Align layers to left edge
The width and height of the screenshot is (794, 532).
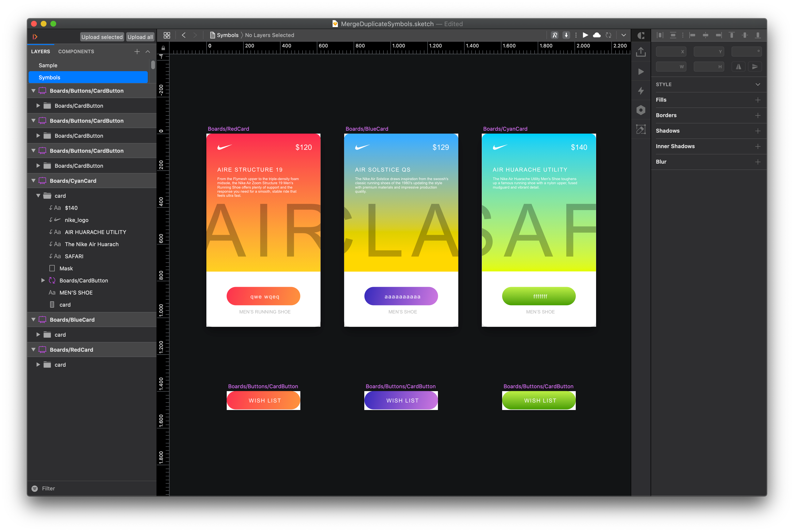[692, 35]
